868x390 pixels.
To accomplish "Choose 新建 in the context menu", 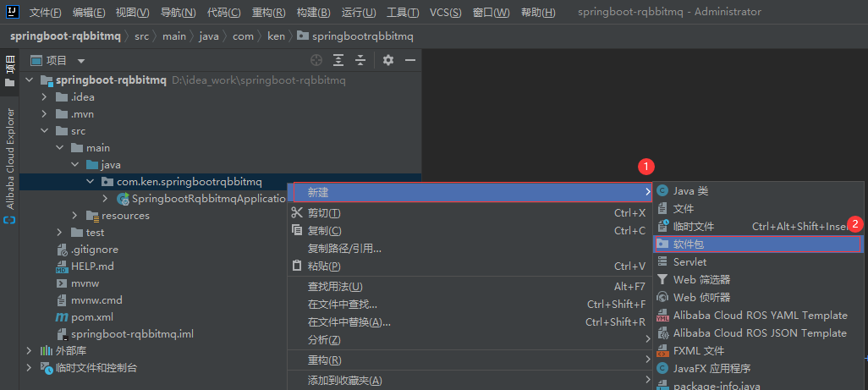I will [x=472, y=192].
